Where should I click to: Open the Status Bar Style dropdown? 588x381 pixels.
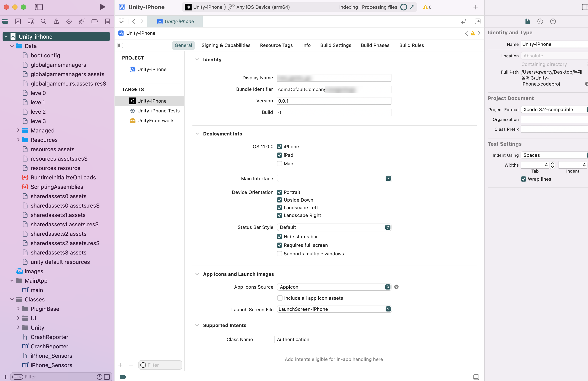[x=334, y=227]
